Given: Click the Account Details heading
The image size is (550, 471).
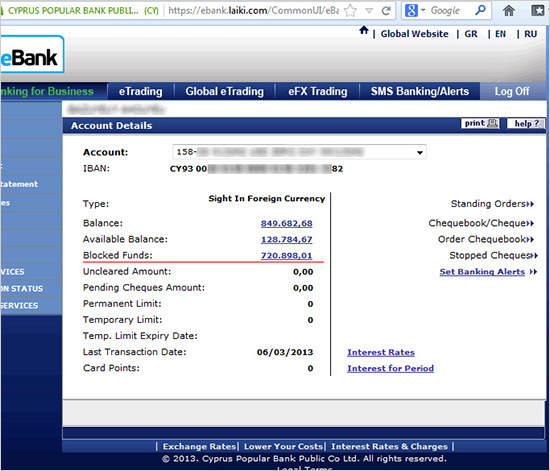Looking at the screenshot, I should pos(112,126).
